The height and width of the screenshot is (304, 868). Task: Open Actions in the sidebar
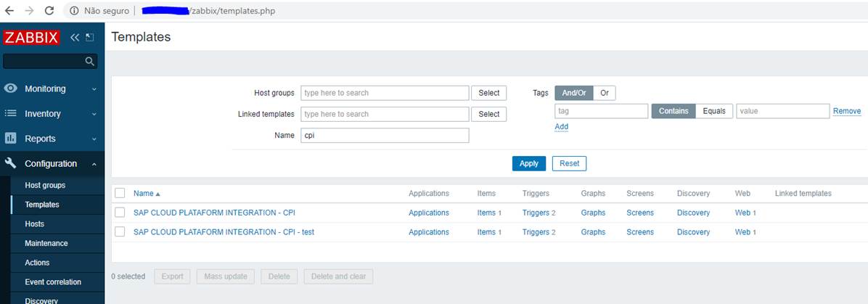click(37, 263)
